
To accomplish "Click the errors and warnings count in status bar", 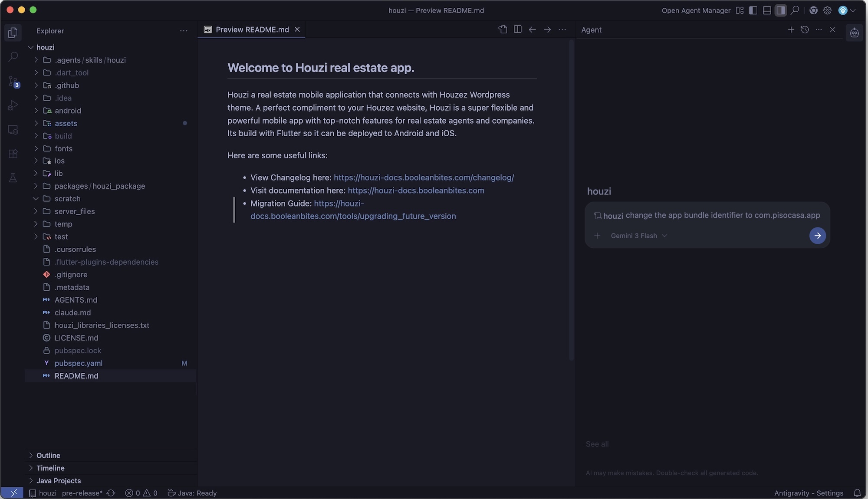I will 141,493.
